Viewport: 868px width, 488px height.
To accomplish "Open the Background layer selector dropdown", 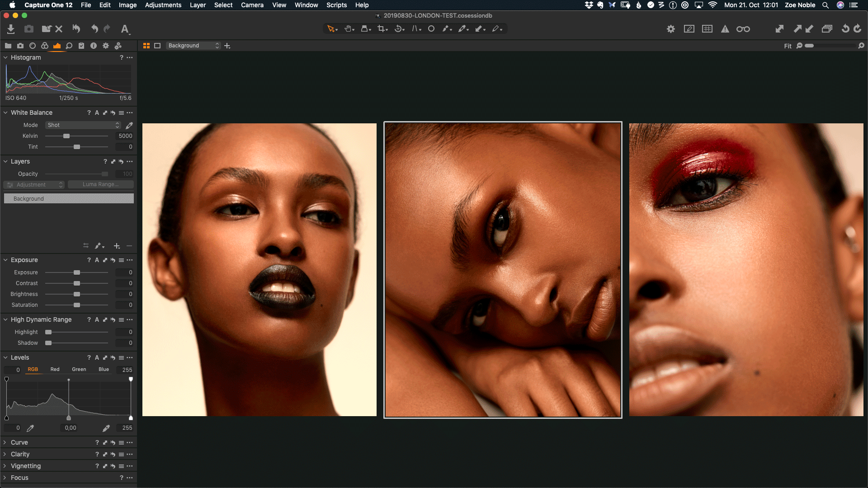I will (x=193, y=46).
